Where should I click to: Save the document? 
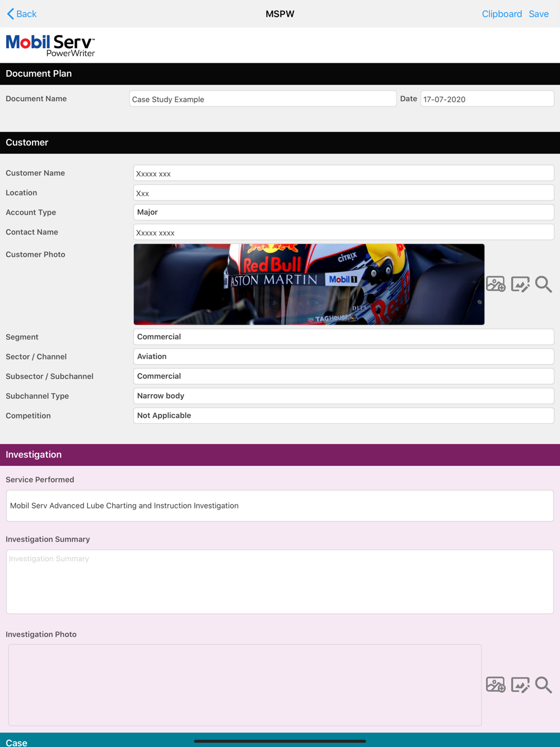(539, 14)
